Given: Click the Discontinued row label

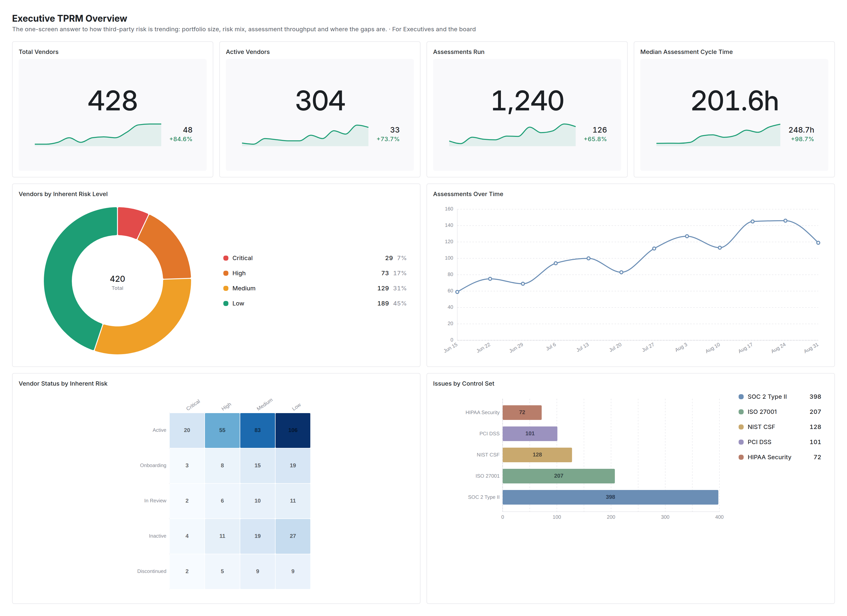Looking at the screenshot, I should (x=152, y=572).
